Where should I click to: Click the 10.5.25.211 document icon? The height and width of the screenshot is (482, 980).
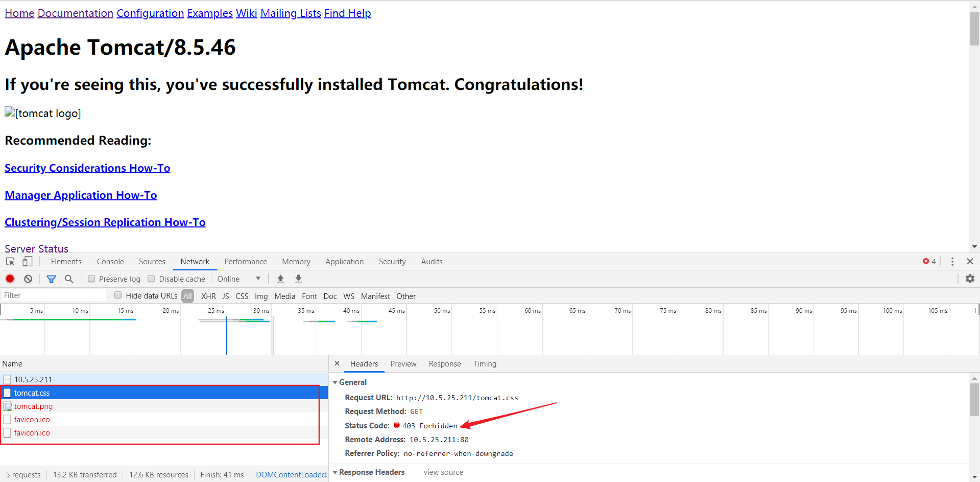7,379
